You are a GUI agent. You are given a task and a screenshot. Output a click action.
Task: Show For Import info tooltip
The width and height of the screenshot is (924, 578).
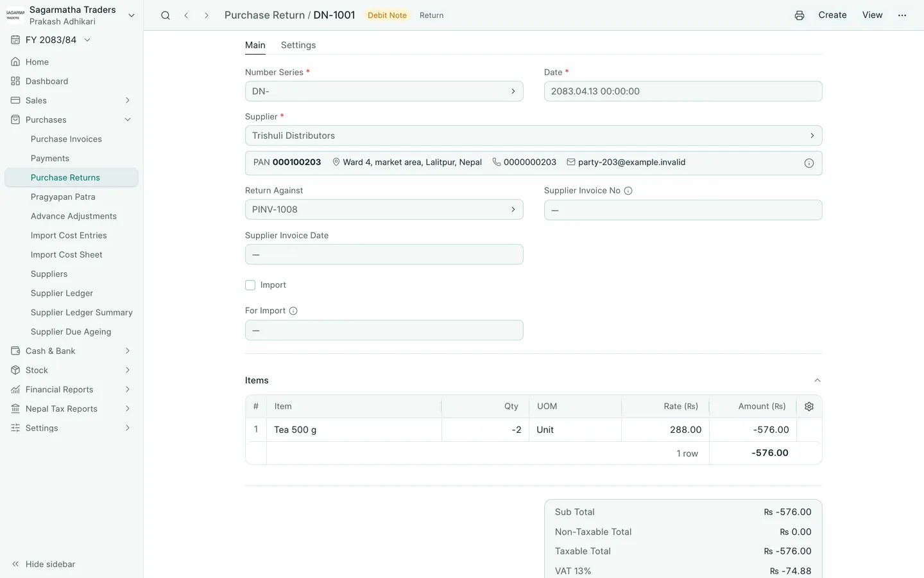293,311
